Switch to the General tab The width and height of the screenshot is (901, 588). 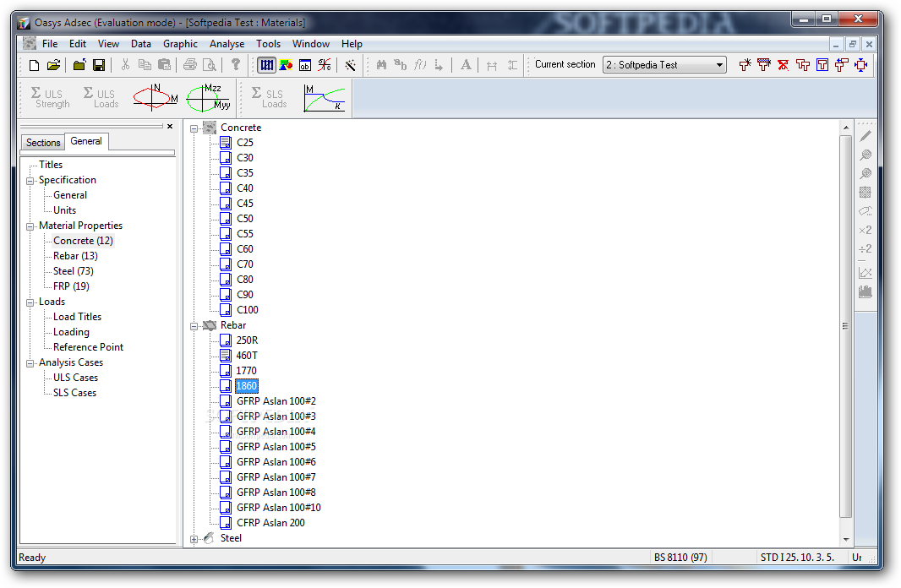coord(86,141)
